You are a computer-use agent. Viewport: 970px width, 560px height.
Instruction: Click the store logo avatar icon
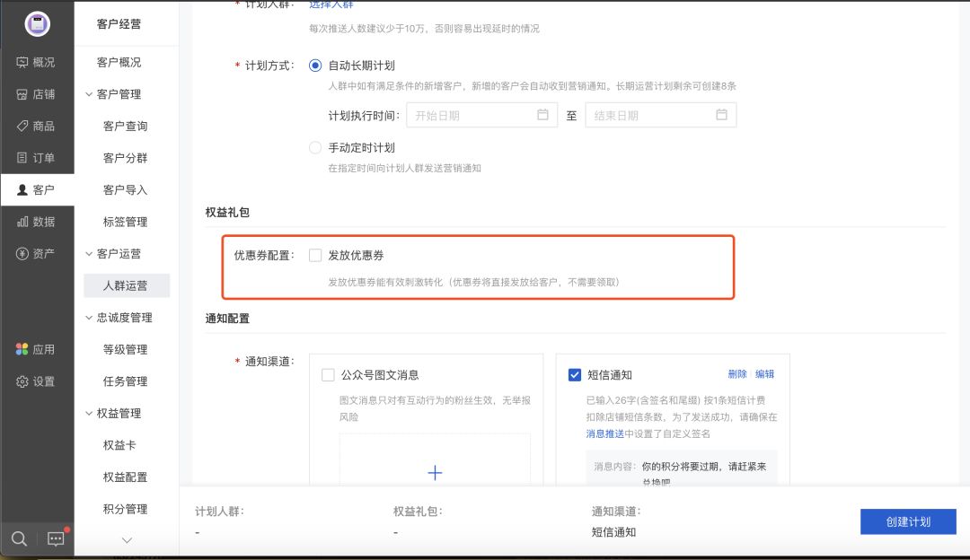[x=37, y=24]
